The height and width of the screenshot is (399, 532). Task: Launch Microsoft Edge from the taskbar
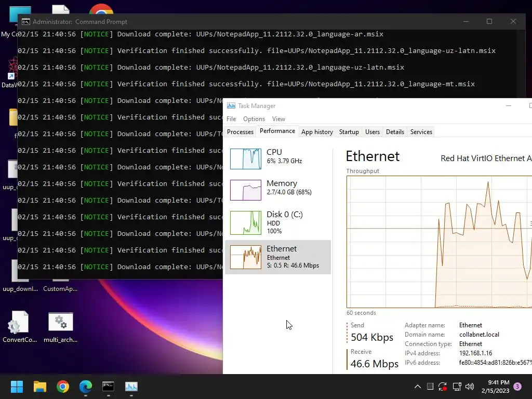click(x=86, y=387)
